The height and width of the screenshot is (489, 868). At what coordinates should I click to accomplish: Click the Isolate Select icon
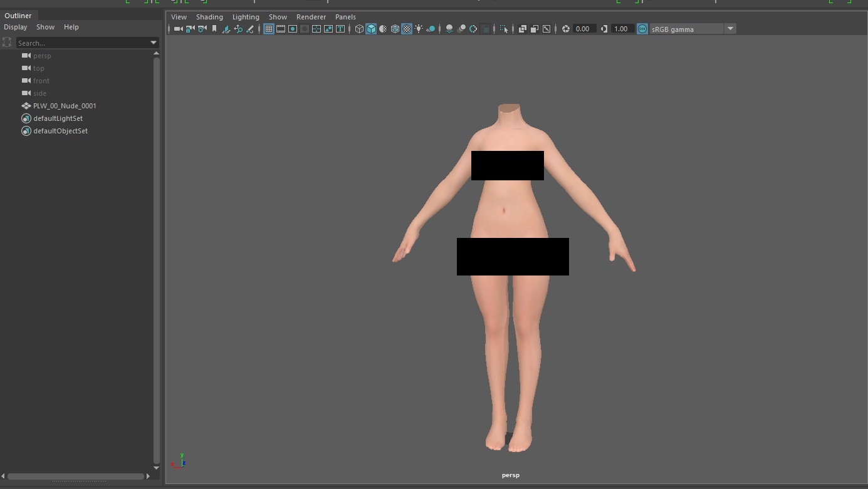[504, 29]
